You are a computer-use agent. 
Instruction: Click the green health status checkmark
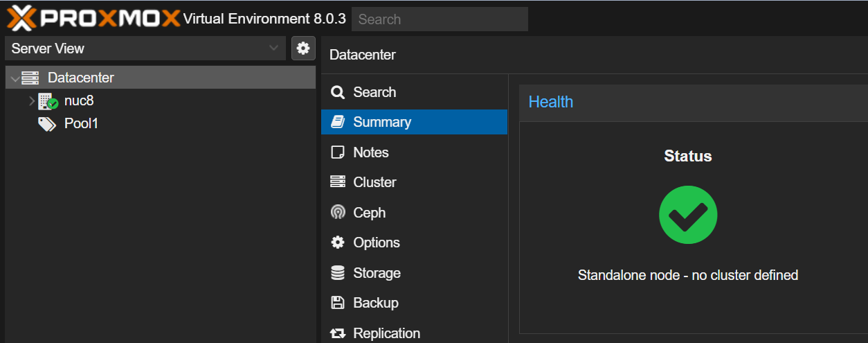(x=688, y=215)
